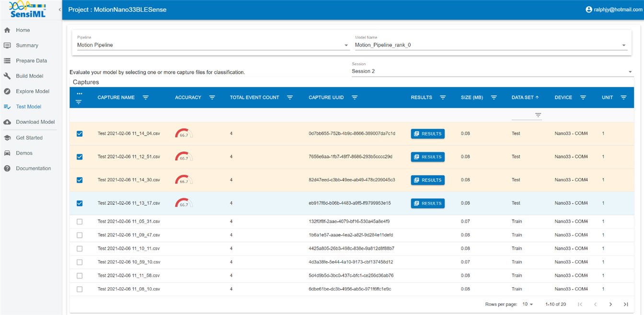Click the user account icon
This screenshot has height=315, width=644.
[589, 10]
